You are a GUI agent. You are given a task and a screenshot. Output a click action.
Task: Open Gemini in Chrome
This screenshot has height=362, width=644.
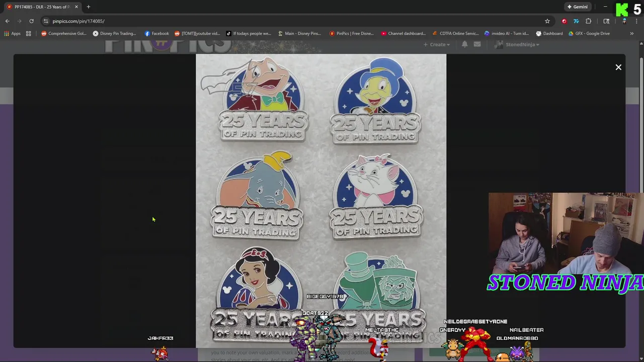tap(577, 7)
